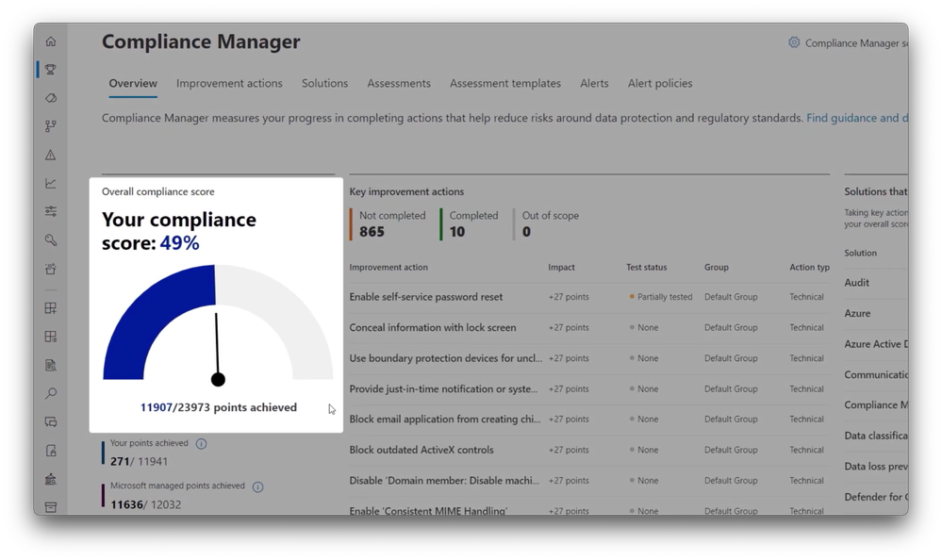This screenshot has width=942, height=560.
Task: Open Enable self-service password reset action
Action: pyautogui.click(x=426, y=297)
